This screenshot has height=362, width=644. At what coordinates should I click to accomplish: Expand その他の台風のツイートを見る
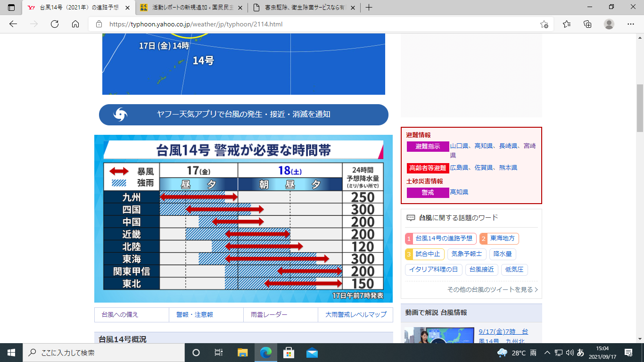[492, 289]
